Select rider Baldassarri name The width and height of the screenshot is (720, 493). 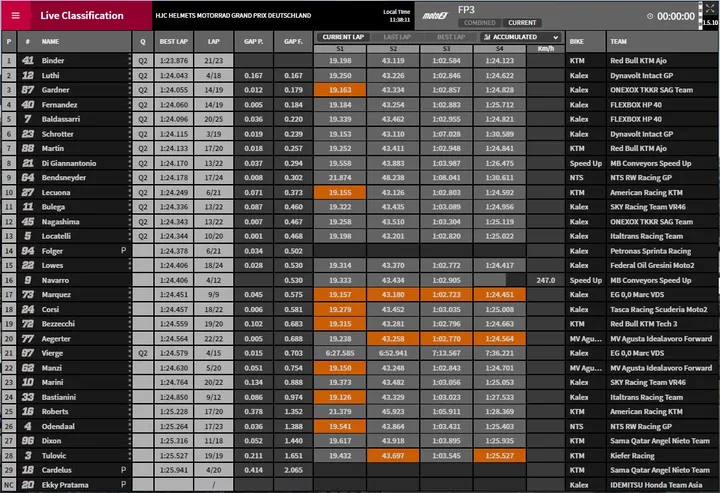click(x=61, y=119)
